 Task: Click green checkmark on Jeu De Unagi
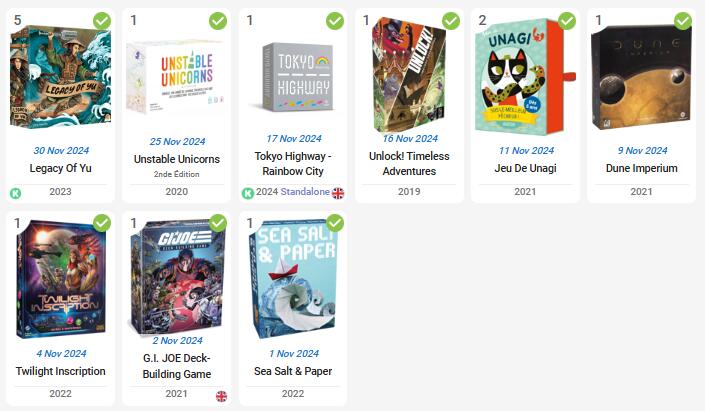click(567, 21)
